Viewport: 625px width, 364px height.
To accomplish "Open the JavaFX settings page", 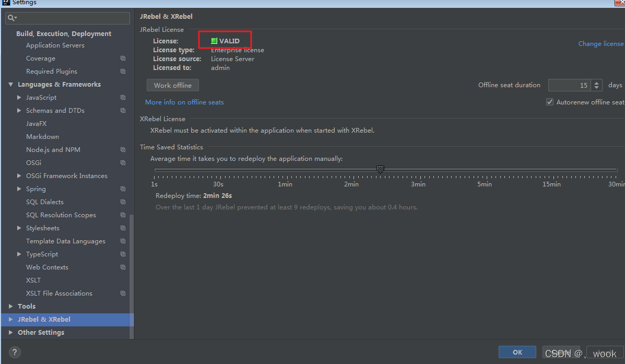I will tap(36, 124).
